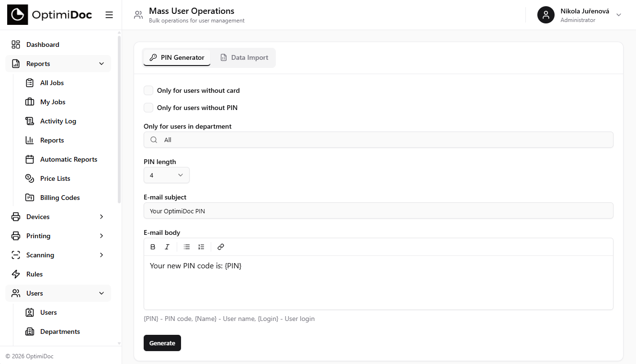The width and height of the screenshot is (636, 364).
Task: Open Nikola Juřenová user account menu
Action: [x=579, y=15]
